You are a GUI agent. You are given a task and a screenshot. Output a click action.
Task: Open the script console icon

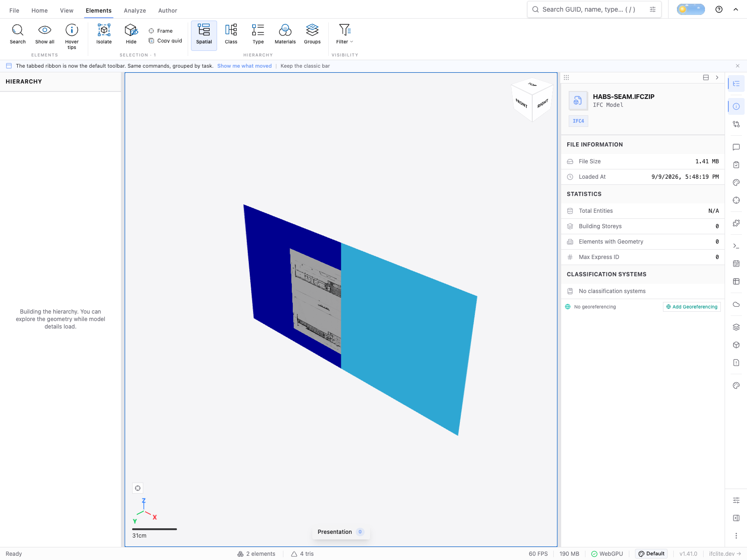736,246
